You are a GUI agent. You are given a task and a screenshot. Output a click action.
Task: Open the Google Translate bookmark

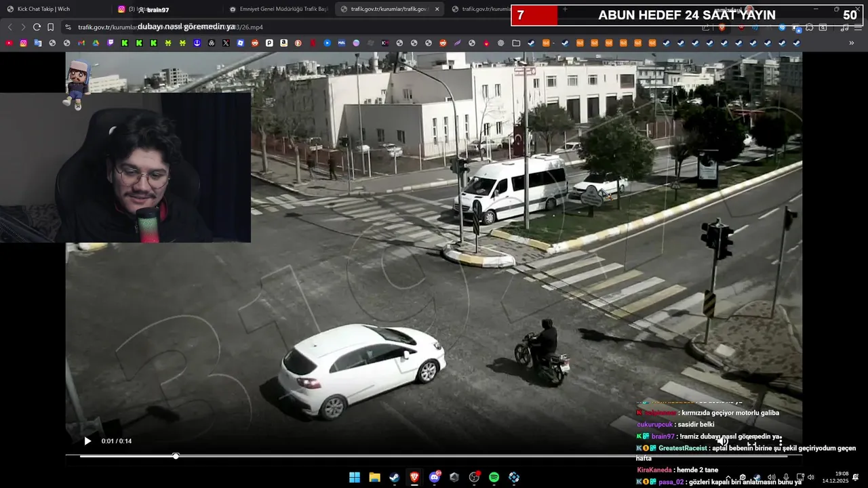(38, 43)
